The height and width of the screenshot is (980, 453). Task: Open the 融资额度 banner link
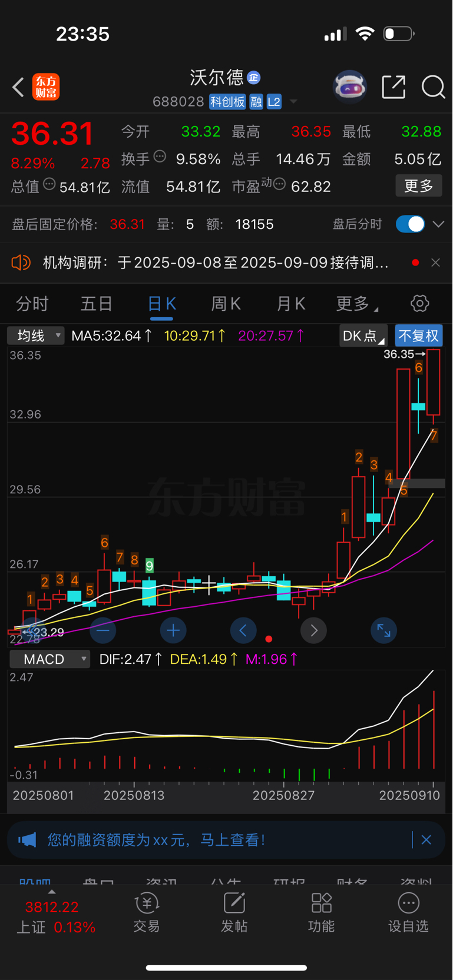(x=156, y=839)
